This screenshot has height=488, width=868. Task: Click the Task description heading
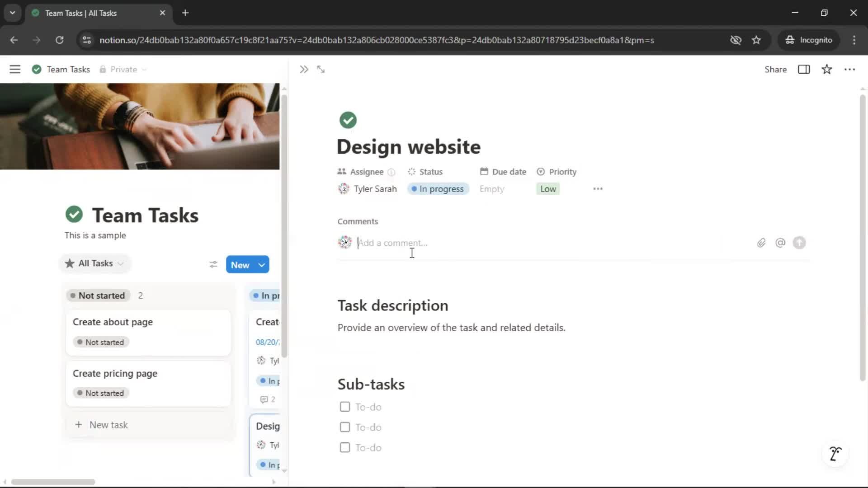[x=393, y=305]
